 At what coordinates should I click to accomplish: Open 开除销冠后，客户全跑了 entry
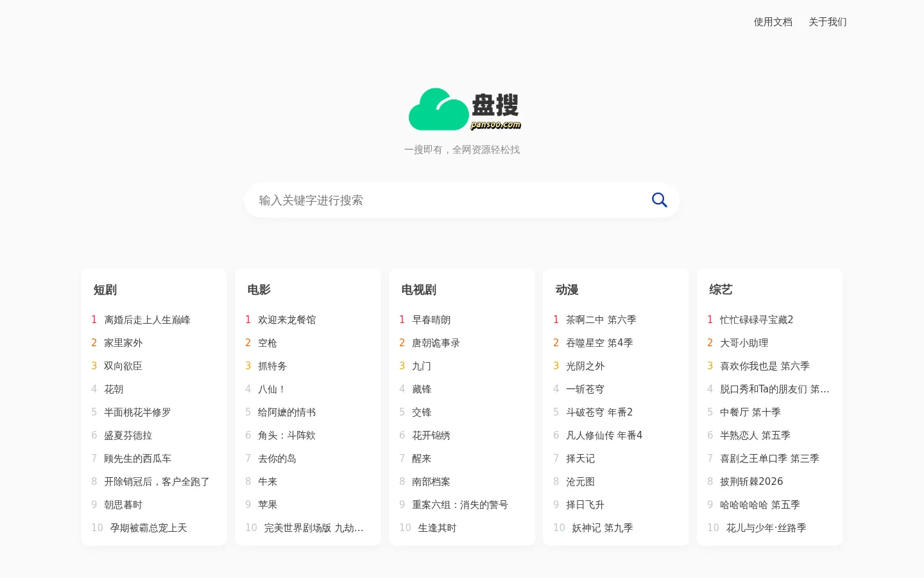click(x=157, y=482)
